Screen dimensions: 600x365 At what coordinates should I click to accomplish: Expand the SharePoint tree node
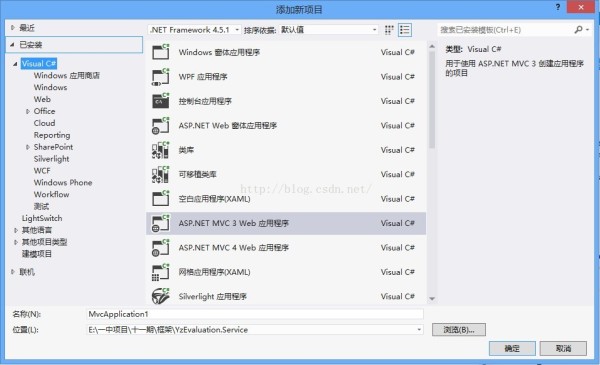tap(28, 147)
